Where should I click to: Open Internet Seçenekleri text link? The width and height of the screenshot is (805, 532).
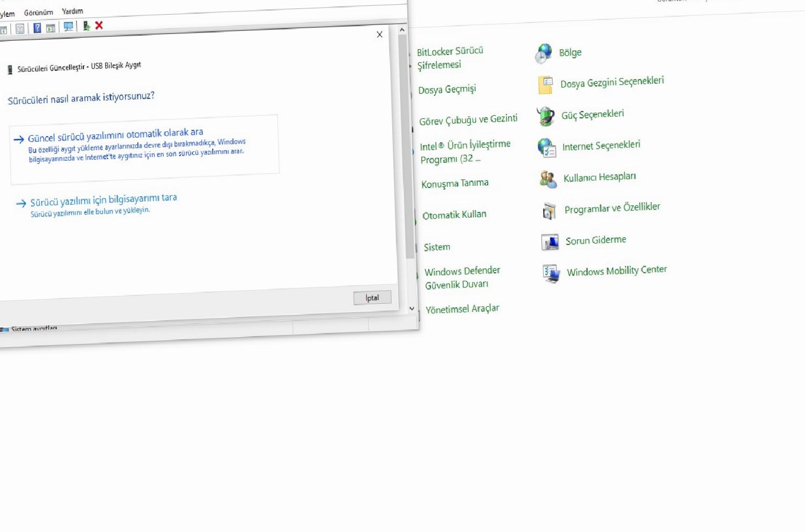point(601,146)
